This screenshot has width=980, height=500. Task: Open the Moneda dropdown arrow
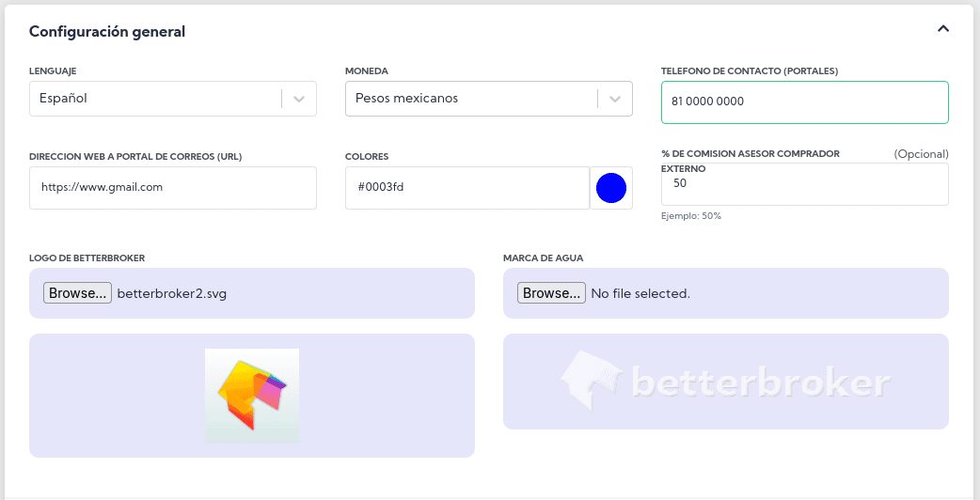click(615, 99)
